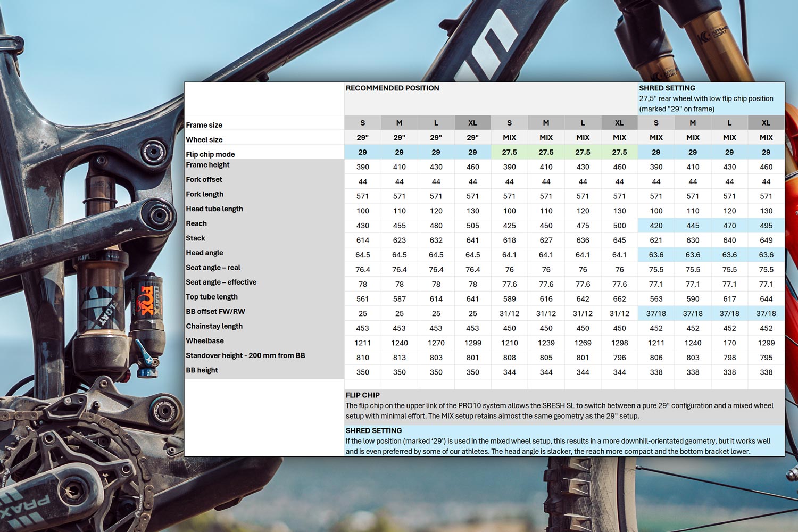Select the 'Seat angle – real' row label
The height and width of the screenshot is (532, 798).
click(x=213, y=268)
